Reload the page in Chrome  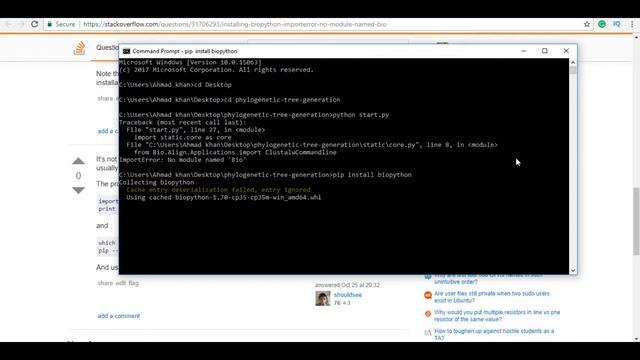[35, 24]
